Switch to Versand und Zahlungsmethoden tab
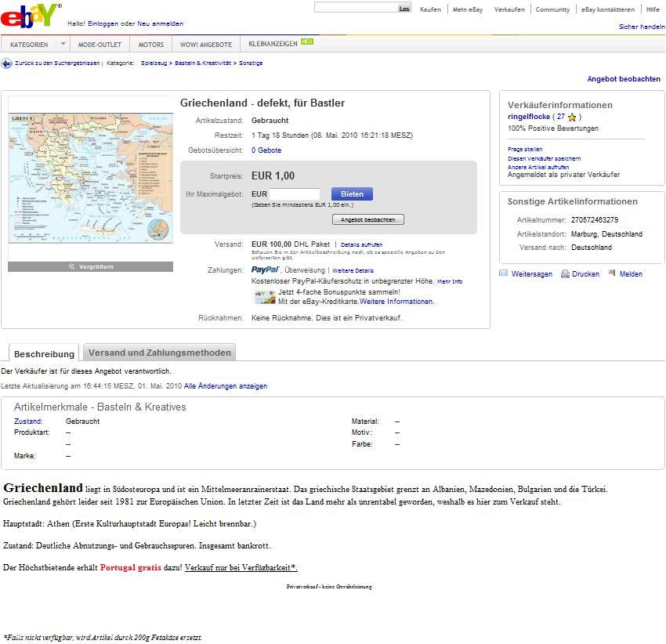The height and width of the screenshot is (644, 666). pyautogui.click(x=159, y=353)
